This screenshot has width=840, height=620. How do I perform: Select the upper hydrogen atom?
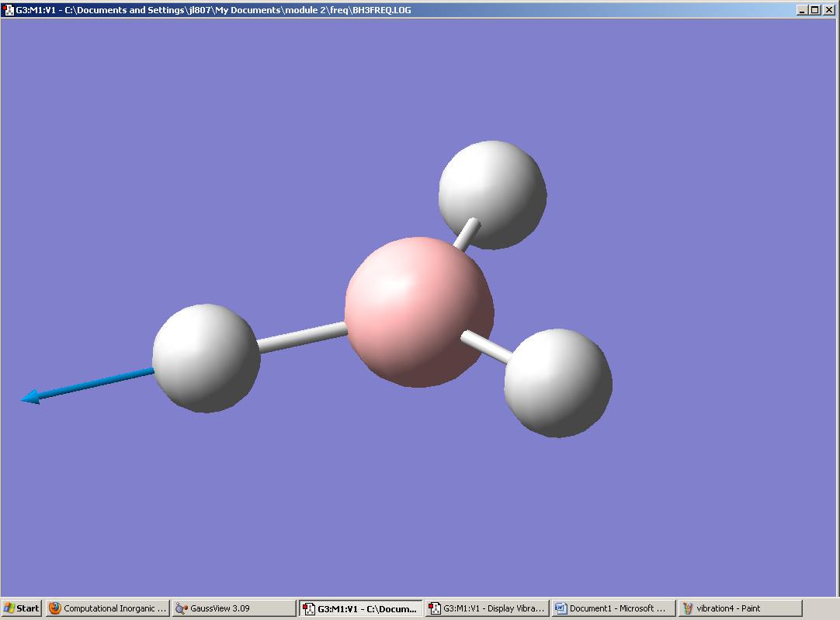(x=492, y=193)
